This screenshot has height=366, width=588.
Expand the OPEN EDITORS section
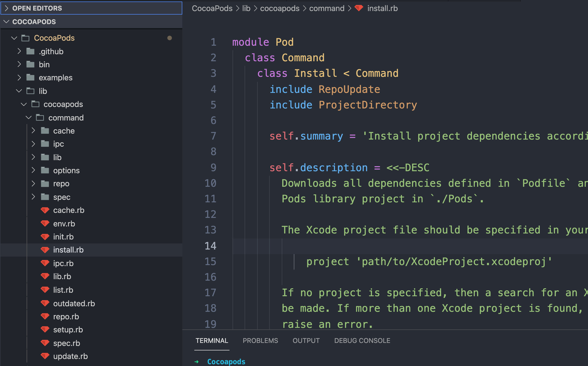coord(7,8)
